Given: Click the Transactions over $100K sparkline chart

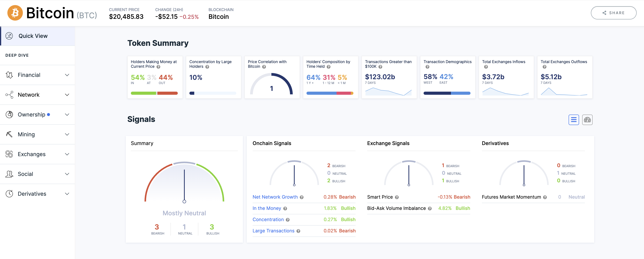Looking at the screenshot, I should 388,91.
